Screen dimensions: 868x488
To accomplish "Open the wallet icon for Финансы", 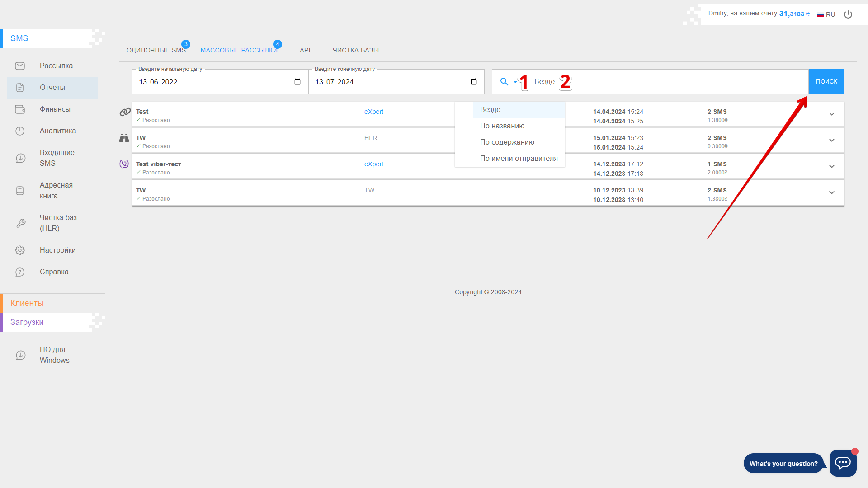I will [20, 109].
